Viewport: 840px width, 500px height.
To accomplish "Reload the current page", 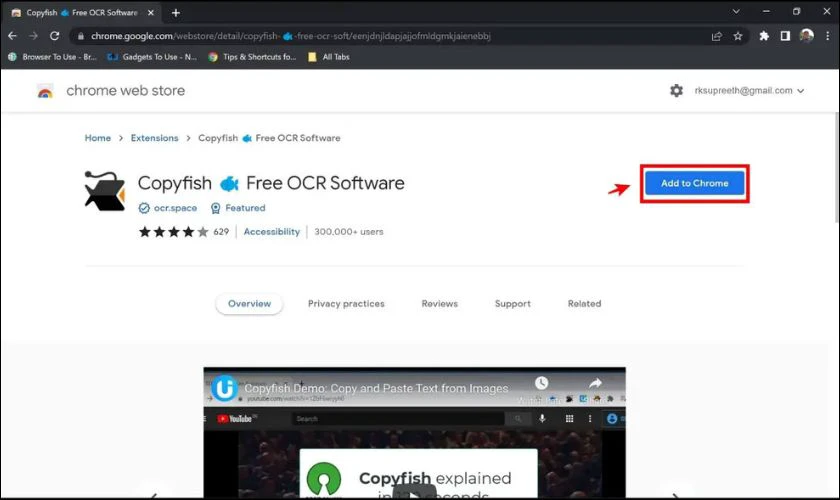I will (x=54, y=36).
